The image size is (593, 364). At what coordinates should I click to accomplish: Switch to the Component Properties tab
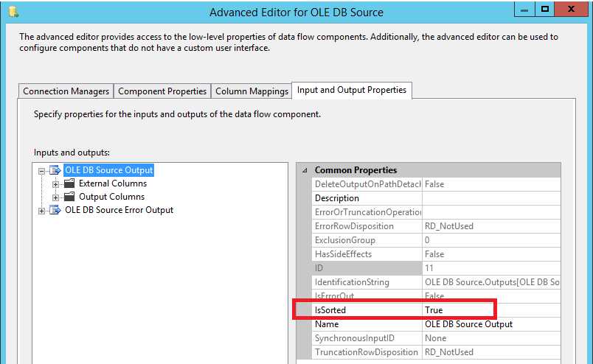tap(162, 91)
